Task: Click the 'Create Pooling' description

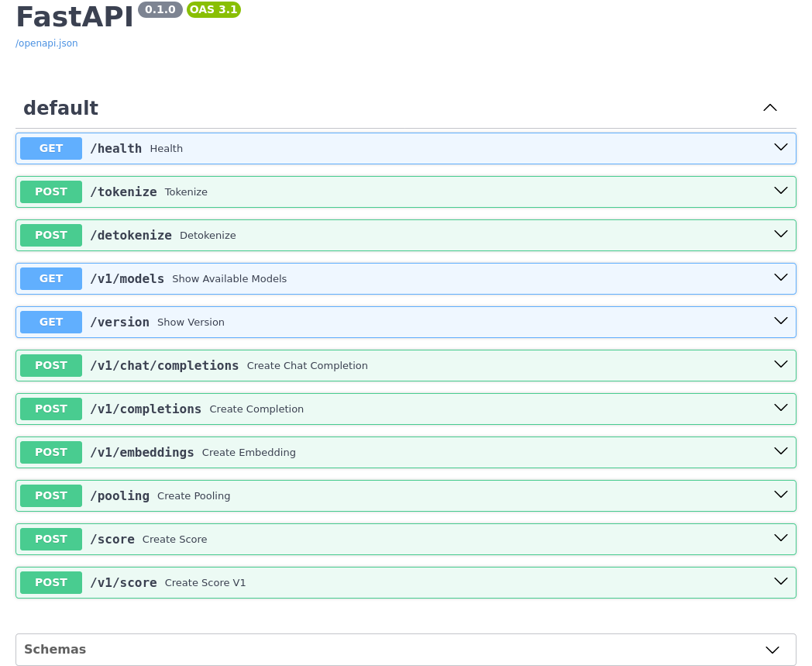Action: click(x=194, y=496)
